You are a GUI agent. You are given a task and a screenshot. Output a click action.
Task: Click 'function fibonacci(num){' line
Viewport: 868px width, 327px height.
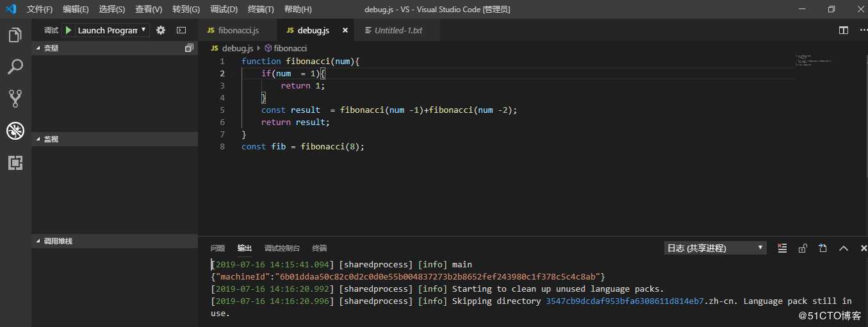coord(301,61)
